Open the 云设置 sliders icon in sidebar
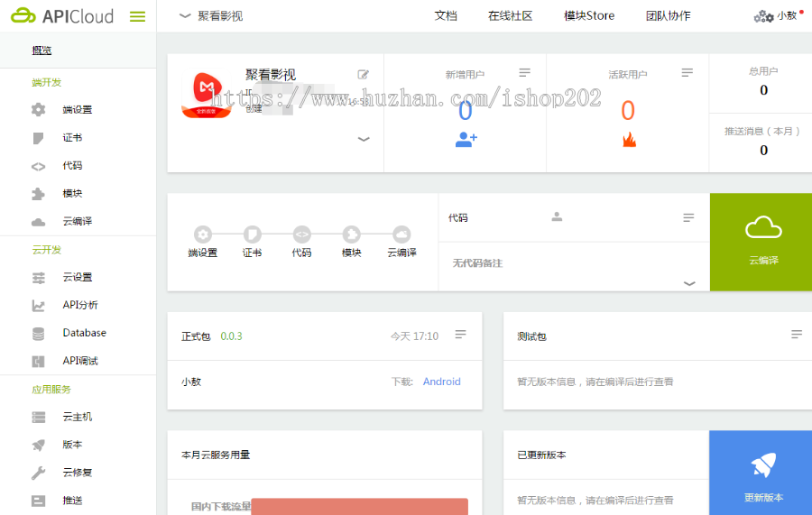This screenshot has height=515, width=812. coord(38,278)
